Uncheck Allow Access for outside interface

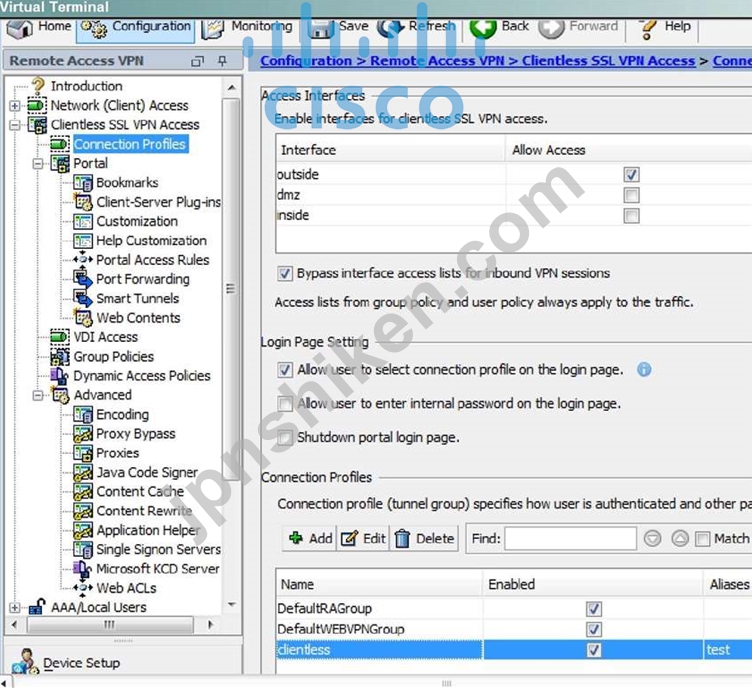coord(631,175)
